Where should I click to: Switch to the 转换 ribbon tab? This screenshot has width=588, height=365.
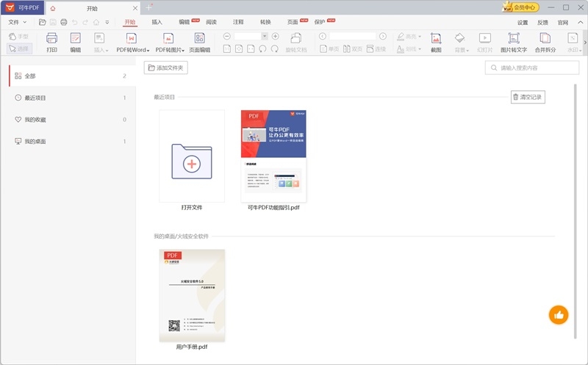click(265, 22)
